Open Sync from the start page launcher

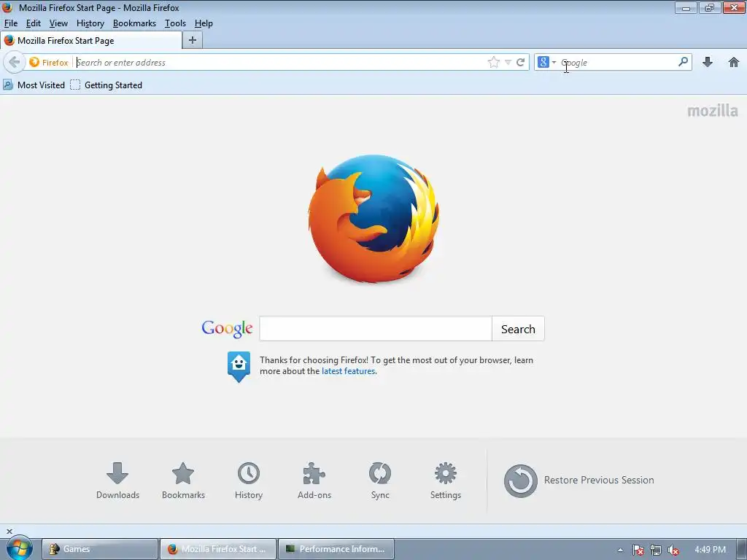pos(380,481)
